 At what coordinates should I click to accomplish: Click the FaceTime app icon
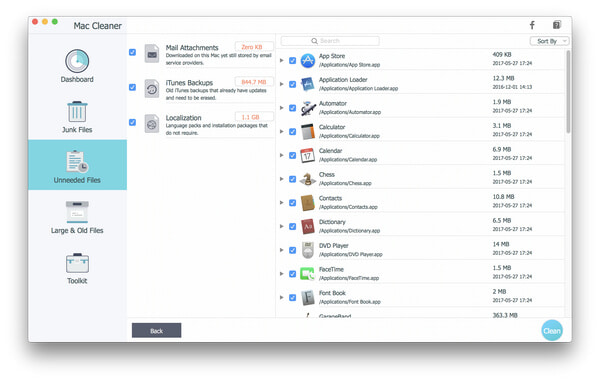(x=308, y=274)
